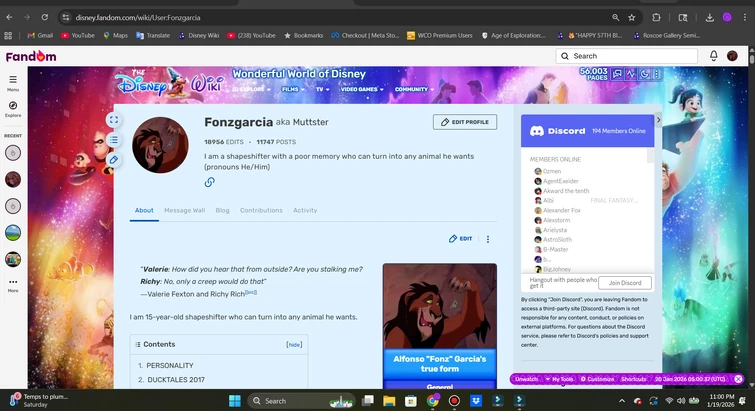Open wiki Recent Activity pulse icon
The image size is (755, 411).
pos(631,74)
